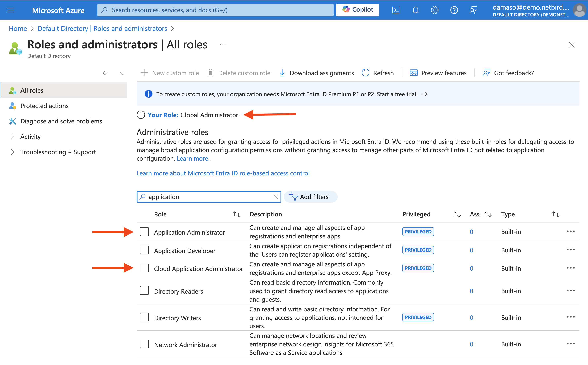Viewport: 588px width, 365px height.
Task: Select Protected actions in the sidebar
Action: point(44,106)
